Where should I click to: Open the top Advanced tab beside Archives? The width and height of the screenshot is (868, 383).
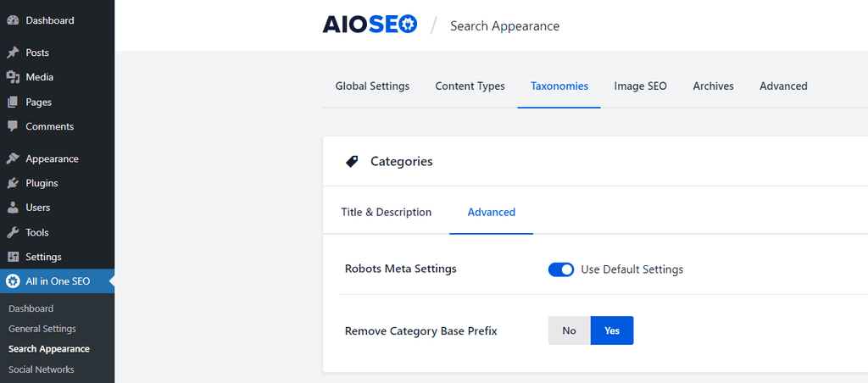click(783, 86)
